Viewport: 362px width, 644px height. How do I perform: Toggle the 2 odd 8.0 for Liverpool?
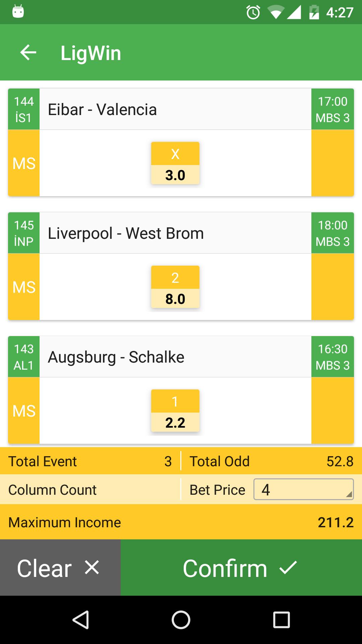(175, 287)
